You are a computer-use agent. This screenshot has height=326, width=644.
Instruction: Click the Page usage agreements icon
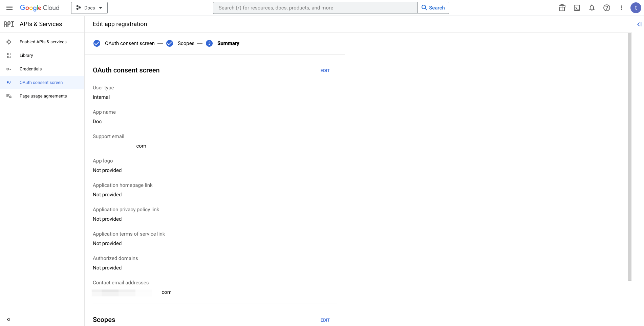[9, 96]
